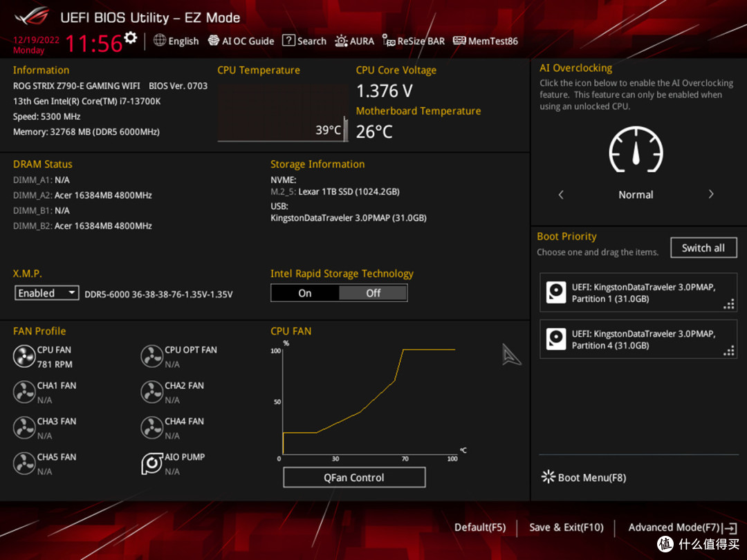Viewport: 747px width, 560px height.
Task: Click the 'DIMM_A1: N/A' entry
Action: [x=41, y=180]
